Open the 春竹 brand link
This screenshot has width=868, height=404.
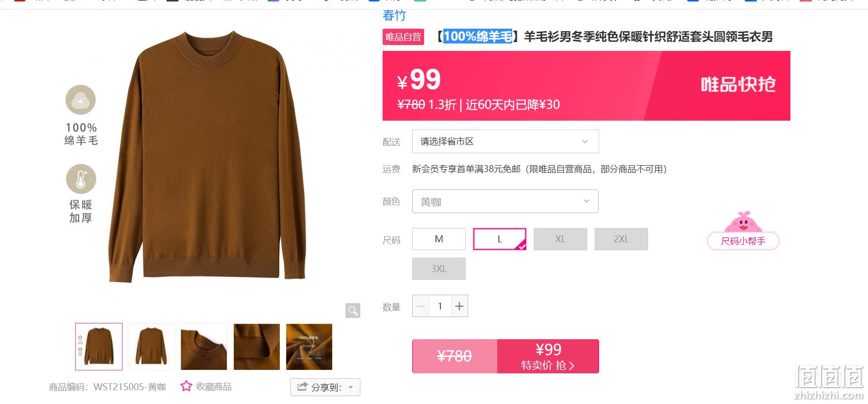tap(394, 15)
